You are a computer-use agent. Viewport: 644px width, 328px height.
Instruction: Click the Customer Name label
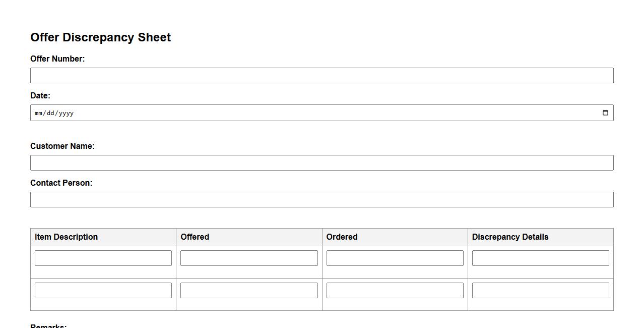(x=62, y=146)
